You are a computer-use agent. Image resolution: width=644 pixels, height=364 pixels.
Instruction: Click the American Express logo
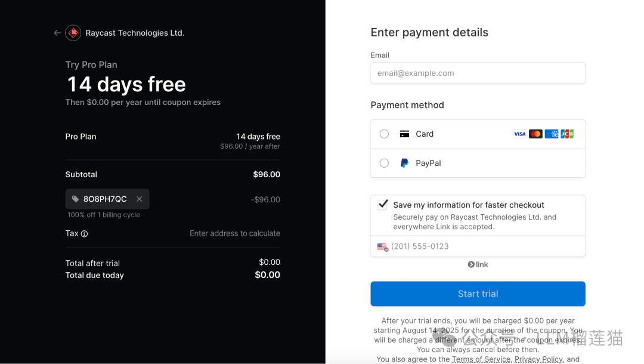(551, 134)
